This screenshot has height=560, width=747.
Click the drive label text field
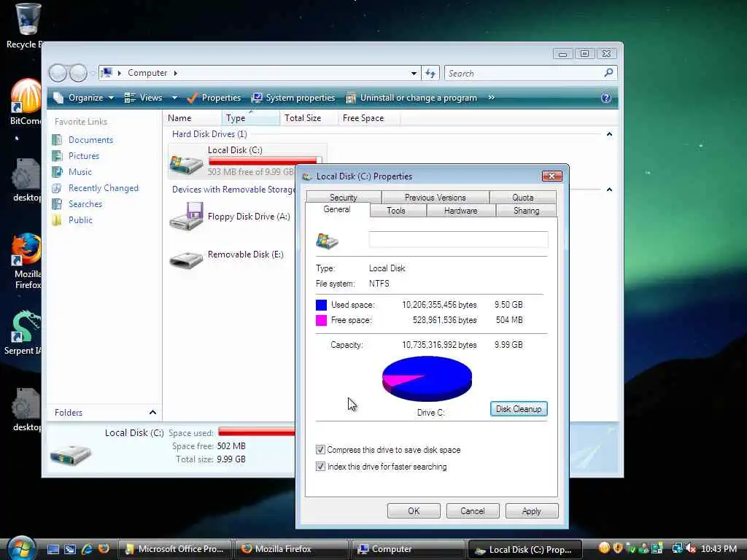458,239
